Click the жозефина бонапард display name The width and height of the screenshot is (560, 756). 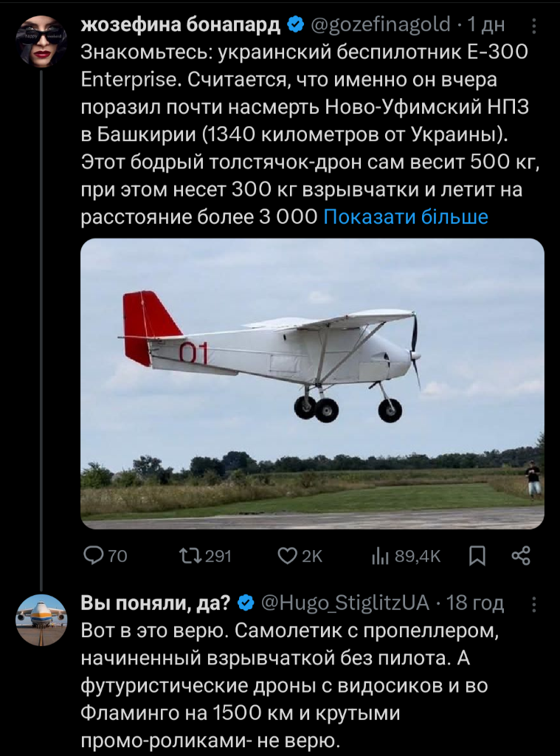pyautogui.click(x=180, y=25)
